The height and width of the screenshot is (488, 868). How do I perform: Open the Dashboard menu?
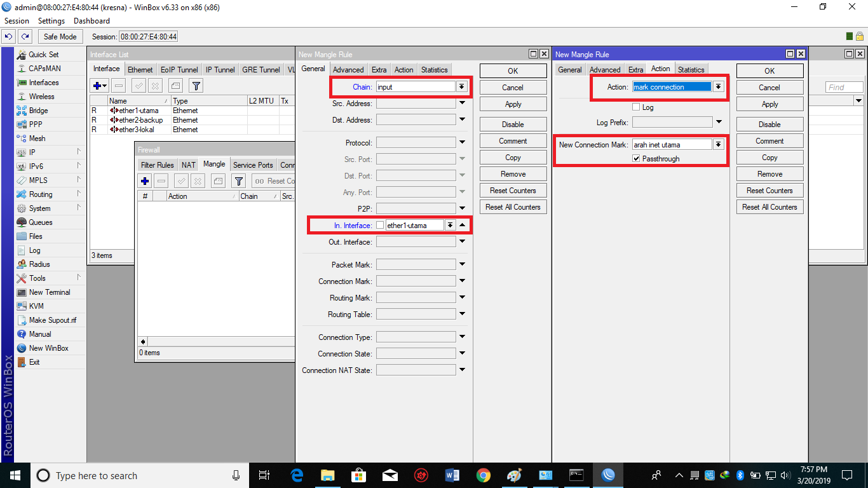point(92,21)
